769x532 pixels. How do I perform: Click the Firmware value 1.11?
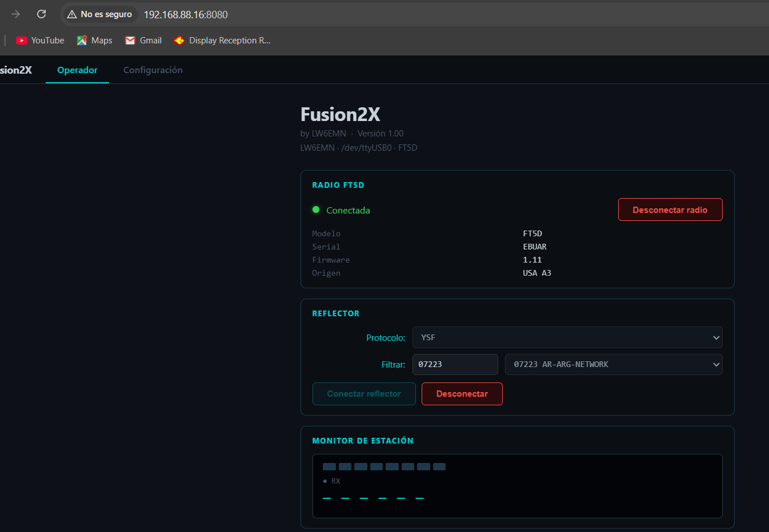[532, 260]
